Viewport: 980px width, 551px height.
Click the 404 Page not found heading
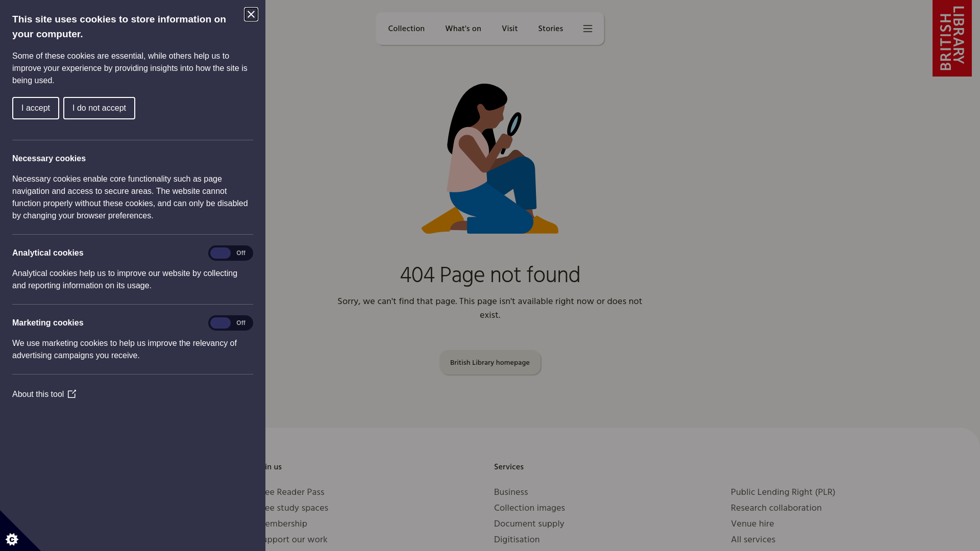click(490, 275)
